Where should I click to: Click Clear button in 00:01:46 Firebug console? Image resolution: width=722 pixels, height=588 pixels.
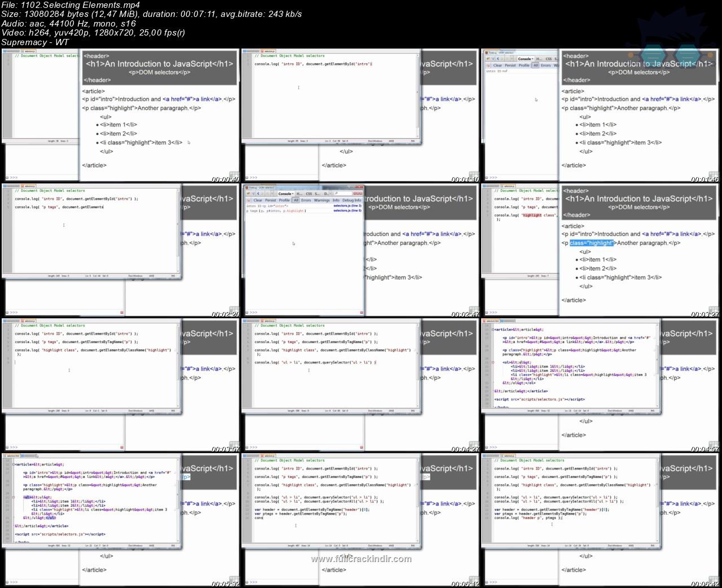tap(498, 65)
